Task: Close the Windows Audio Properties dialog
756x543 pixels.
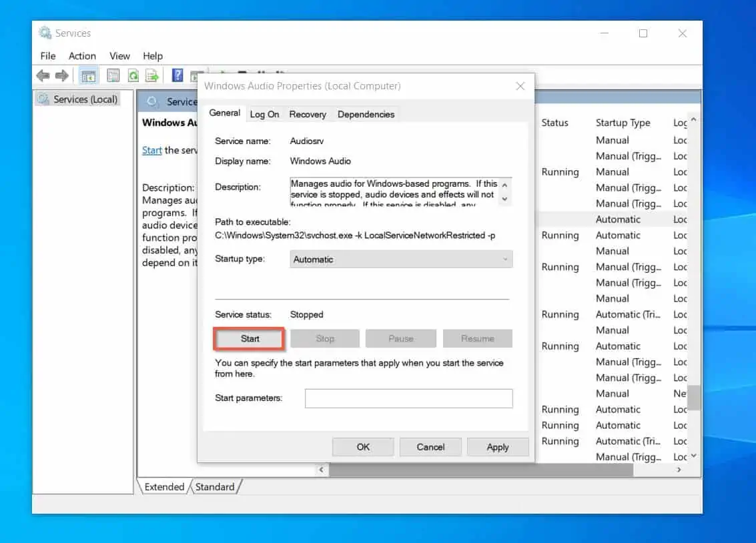Action: pos(520,86)
